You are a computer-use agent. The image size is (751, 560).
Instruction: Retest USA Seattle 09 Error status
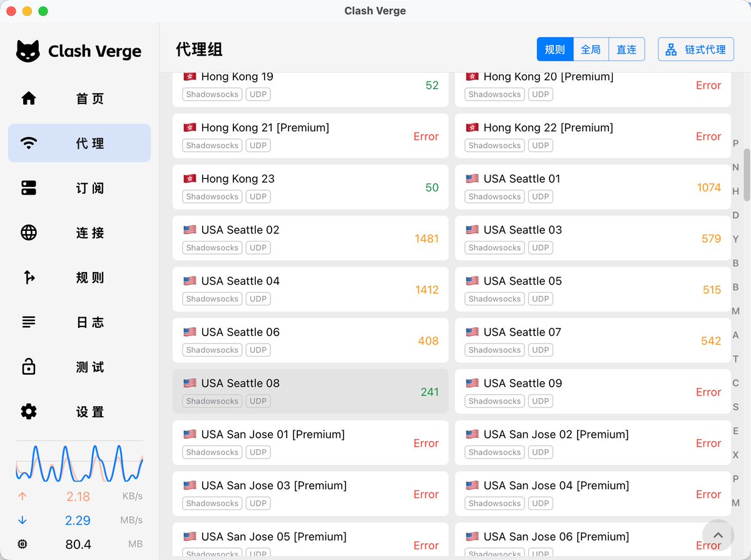[708, 392]
